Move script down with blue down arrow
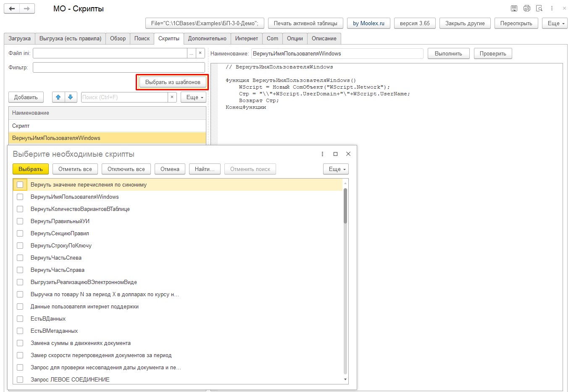This screenshot has height=392, width=571. (71, 97)
